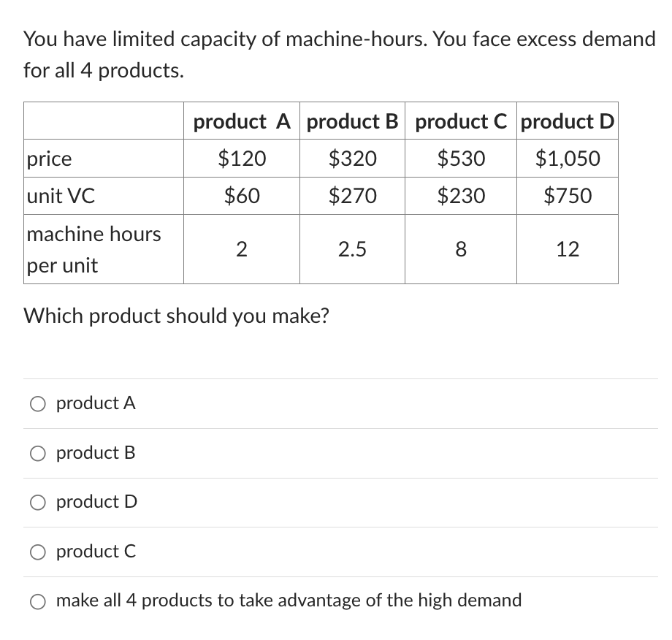Click the question text Which product should you make
The width and height of the screenshot is (672, 640).
[x=176, y=316]
